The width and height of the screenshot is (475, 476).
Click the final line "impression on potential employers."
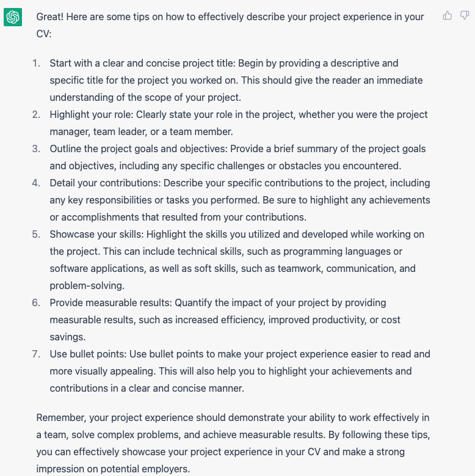pos(113,469)
